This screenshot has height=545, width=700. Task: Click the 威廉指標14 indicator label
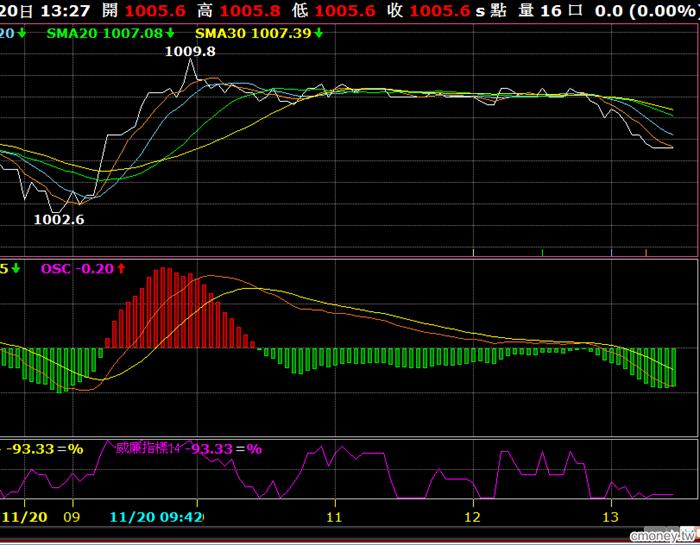(147, 448)
